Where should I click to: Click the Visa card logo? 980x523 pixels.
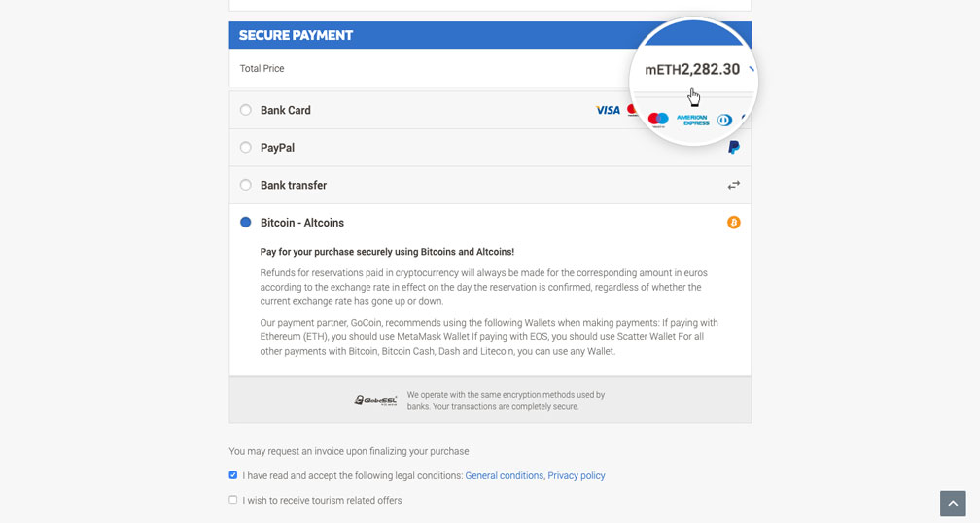608,110
